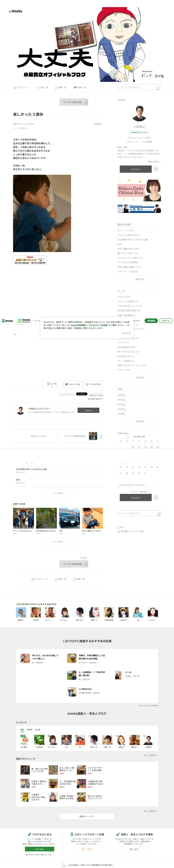This screenshot has width=174, height=868.
Task: Click フォロー in 小泉貴之さんをフォロー box
Action: (x=88, y=410)
